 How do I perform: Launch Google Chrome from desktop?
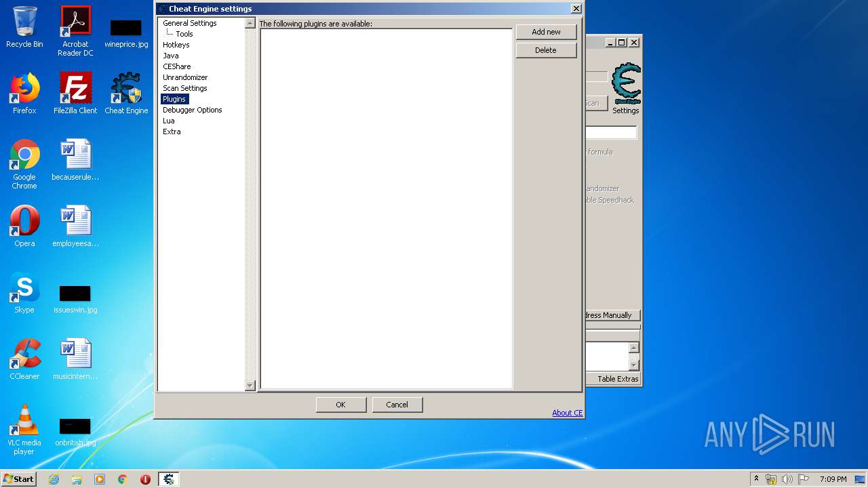pos(24,164)
